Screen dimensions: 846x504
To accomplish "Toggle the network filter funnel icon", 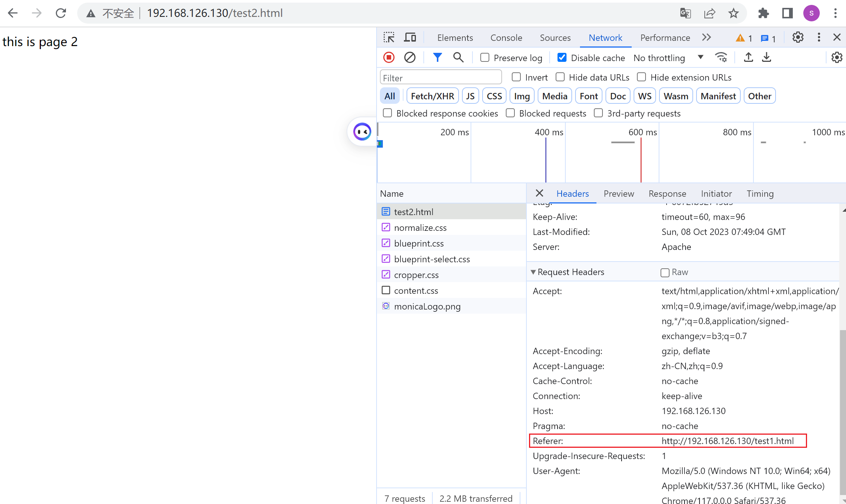I will 437,57.
